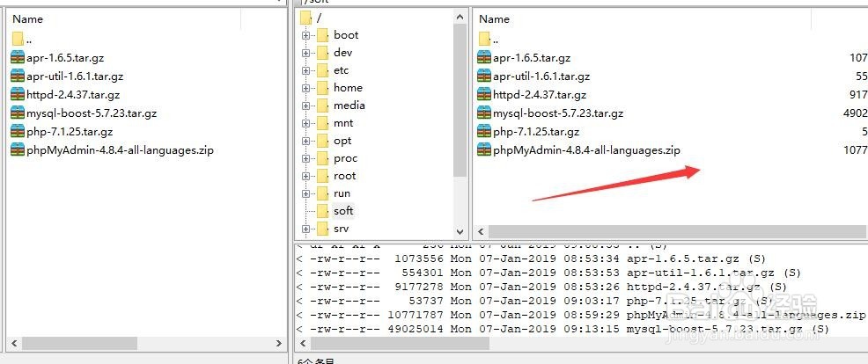Viewport: 868px width, 364px height.
Task: Click log line for apr-util-1.6.1.tar.gz
Action: [x=547, y=273]
